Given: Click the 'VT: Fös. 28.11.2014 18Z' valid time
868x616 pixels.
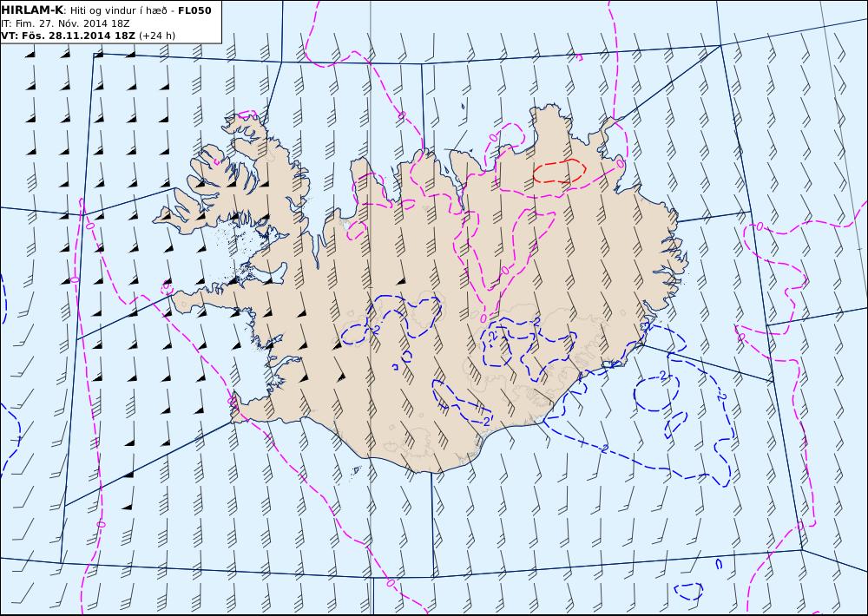Looking at the screenshot, I should [x=68, y=36].
